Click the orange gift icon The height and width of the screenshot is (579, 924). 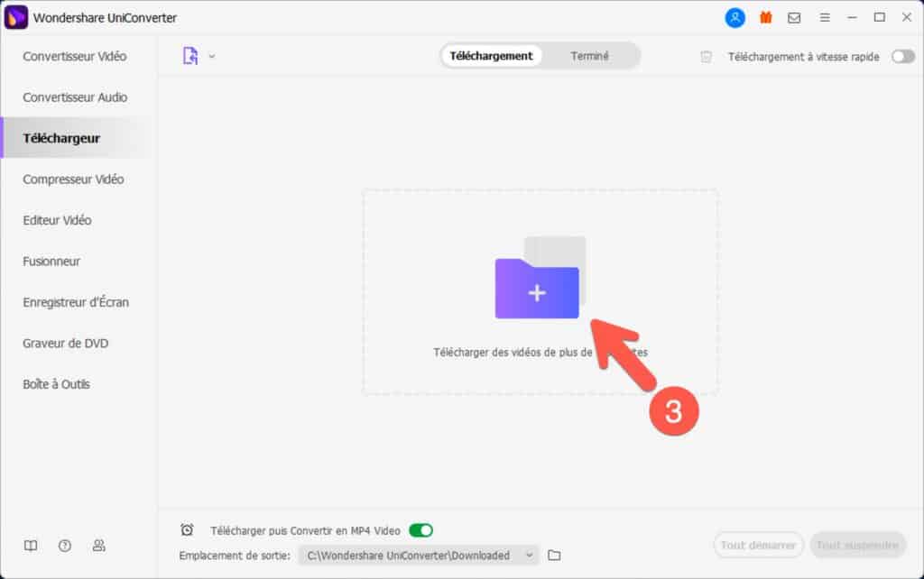(x=765, y=18)
